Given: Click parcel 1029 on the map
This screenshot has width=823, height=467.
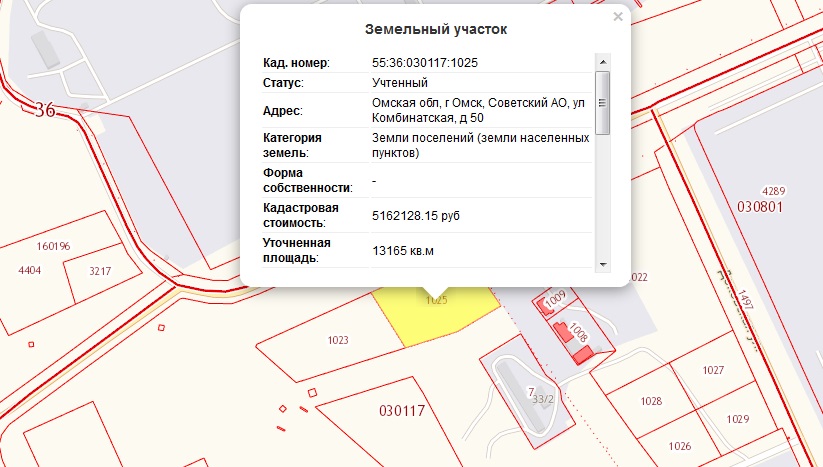Looking at the screenshot, I should [738, 419].
